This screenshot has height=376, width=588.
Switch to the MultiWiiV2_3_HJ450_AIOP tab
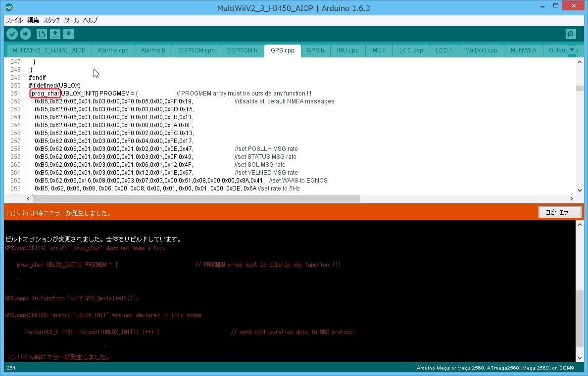pyautogui.click(x=49, y=50)
